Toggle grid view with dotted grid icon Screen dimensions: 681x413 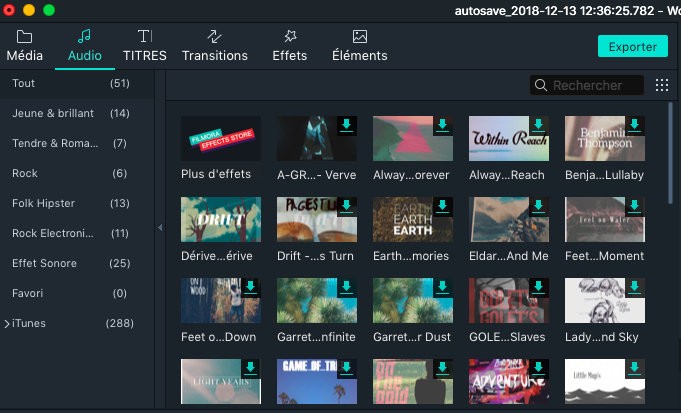tap(662, 85)
